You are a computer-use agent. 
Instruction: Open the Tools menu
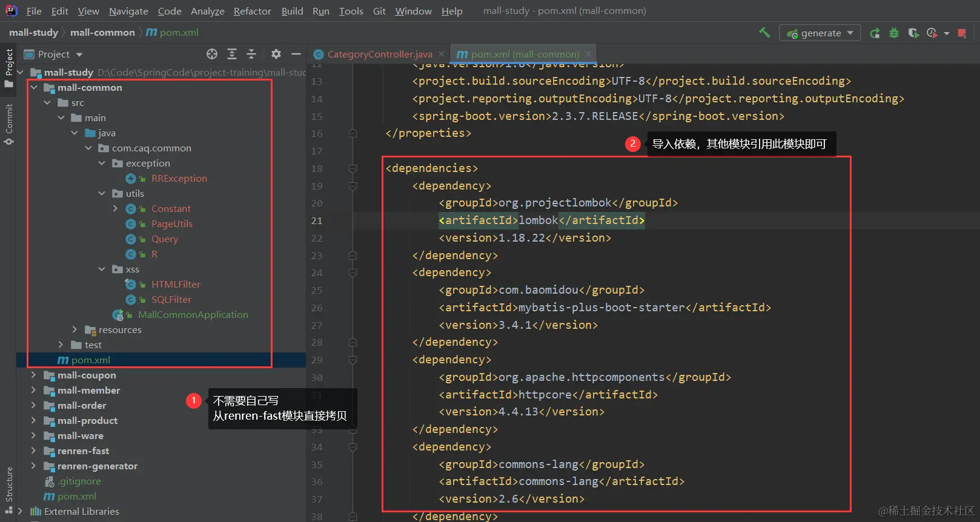[351, 11]
